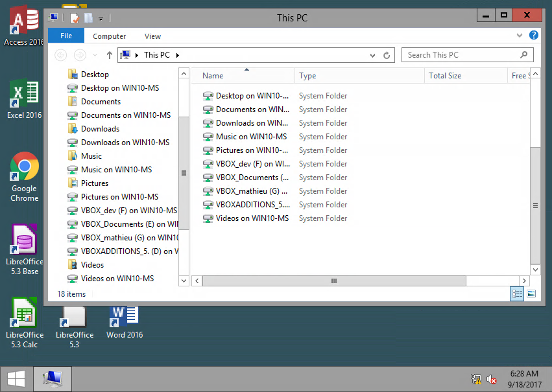Select the details view icon
The image size is (552, 392).
(517, 294)
